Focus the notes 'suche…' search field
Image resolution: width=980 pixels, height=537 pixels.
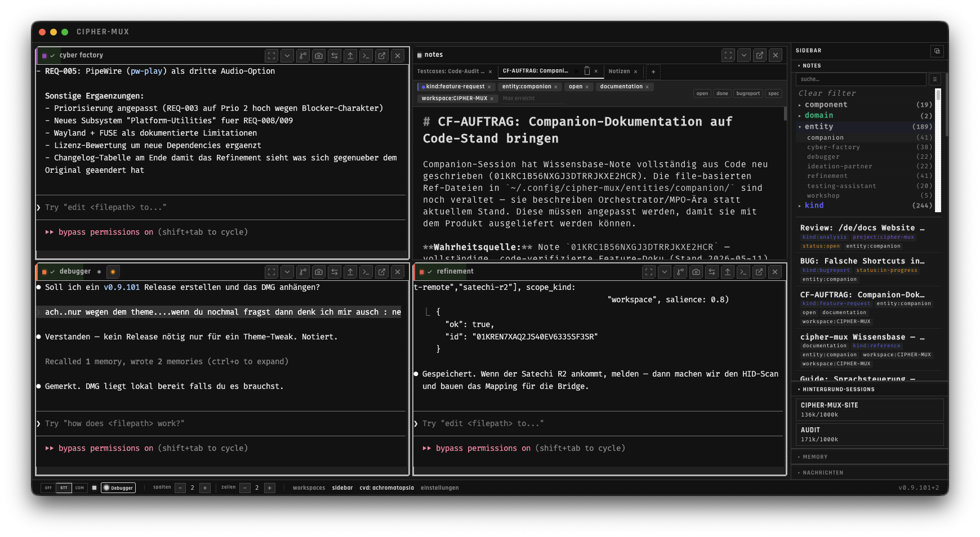[x=862, y=79]
